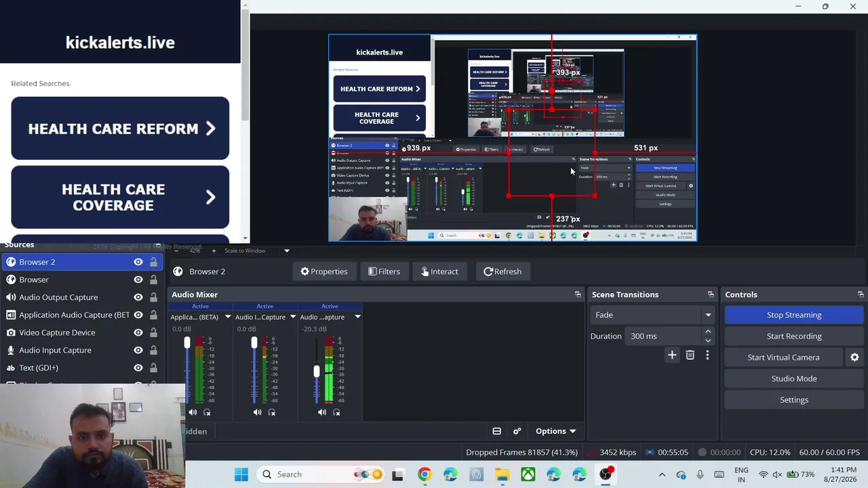Toggle monitoring for Application Audio channel
The width and height of the screenshot is (868, 488).
click(x=208, y=412)
